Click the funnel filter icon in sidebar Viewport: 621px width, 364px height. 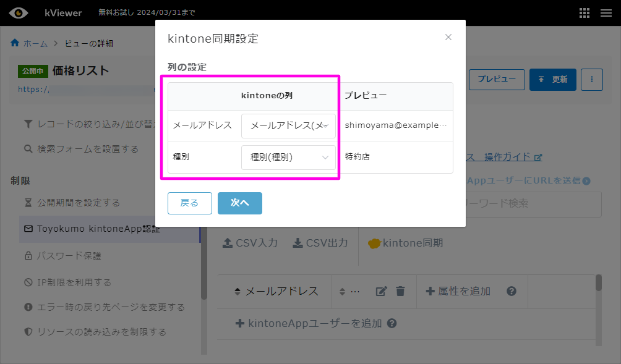click(x=28, y=124)
